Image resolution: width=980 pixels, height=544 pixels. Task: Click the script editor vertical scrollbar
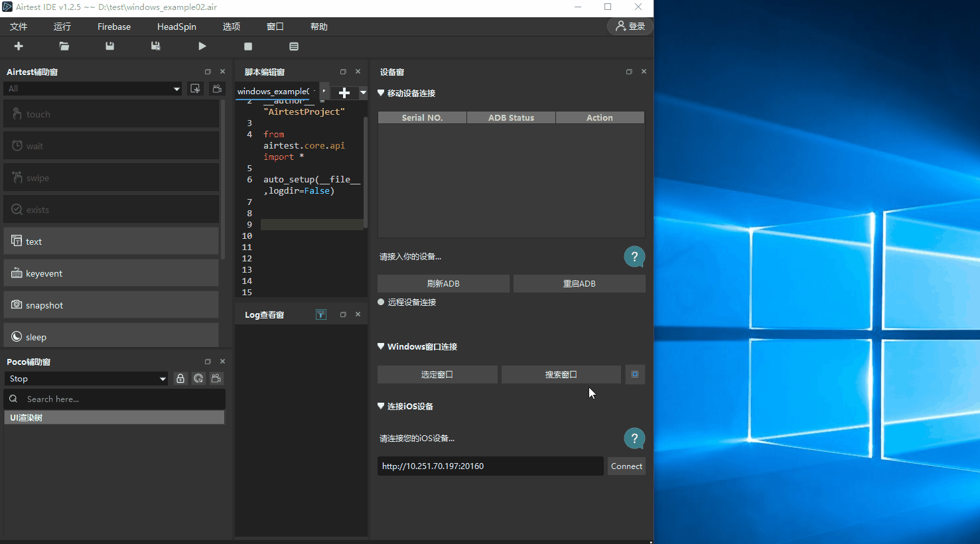pos(365,172)
